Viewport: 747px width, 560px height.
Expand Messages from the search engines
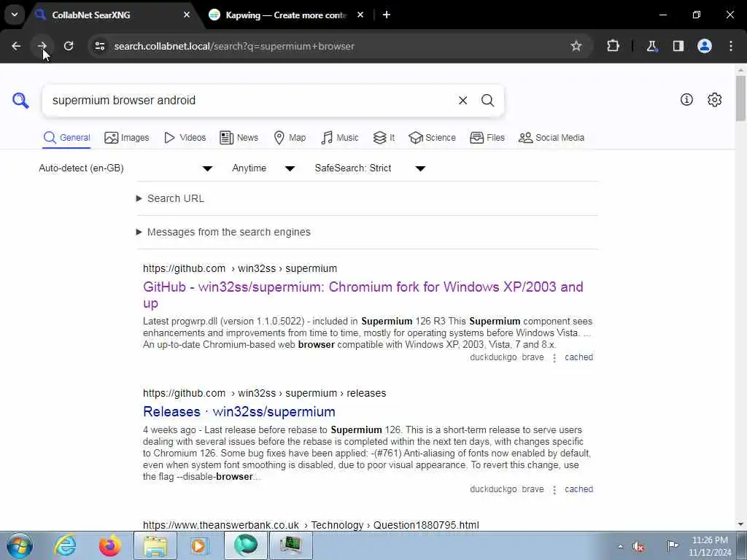tap(223, 232)
